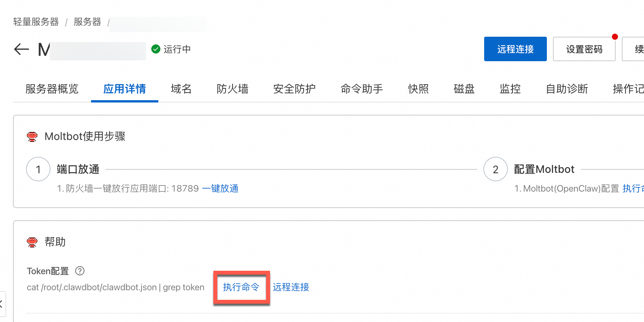This screenshot has width=644, height=322.
Task: Click the back arrow icon
Action: point(21,49)
